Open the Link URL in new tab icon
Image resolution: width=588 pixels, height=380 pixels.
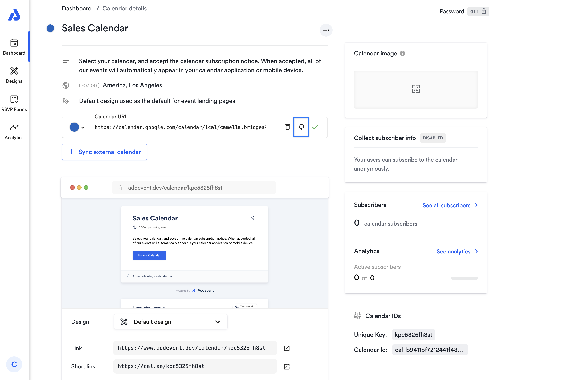pyautogui.click(x=286, y=348)
